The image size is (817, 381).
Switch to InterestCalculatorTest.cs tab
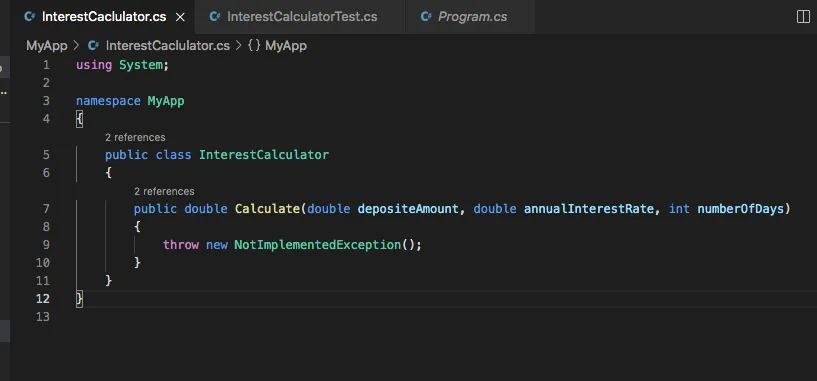302,17
